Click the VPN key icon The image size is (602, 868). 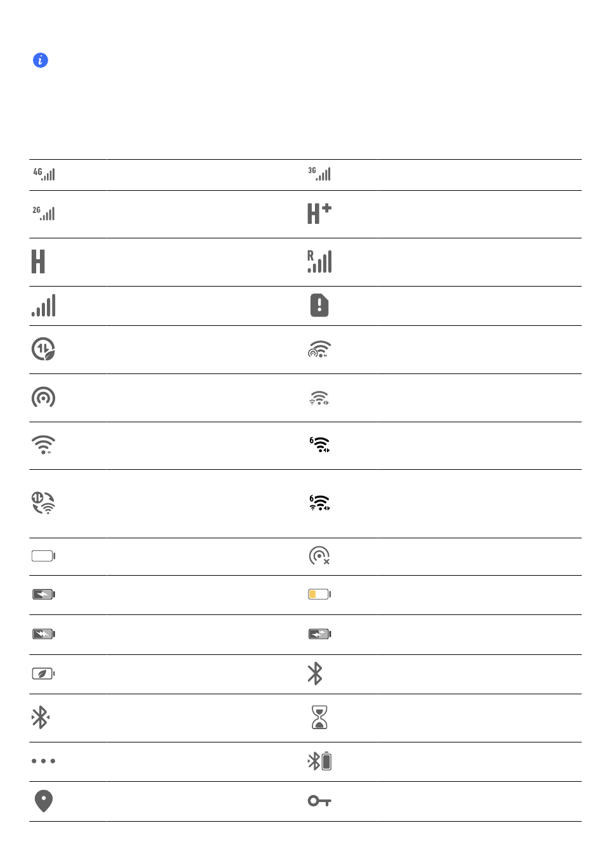point(319,801)
